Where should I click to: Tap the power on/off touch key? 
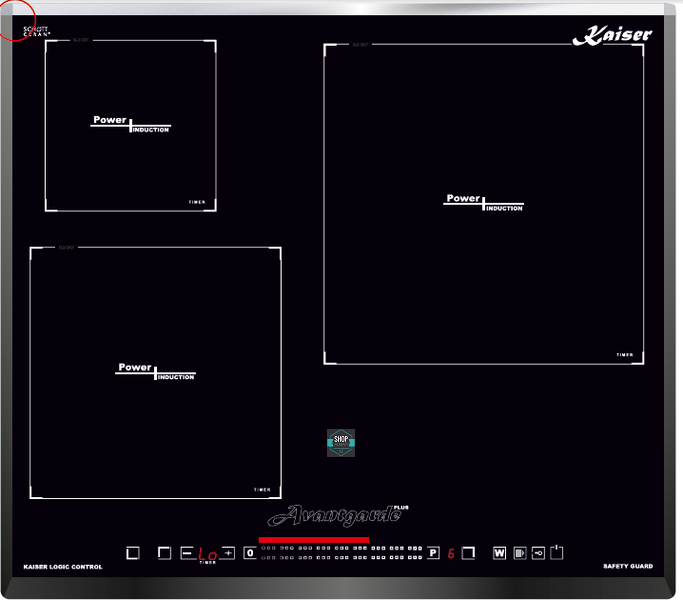click(557, 553)
